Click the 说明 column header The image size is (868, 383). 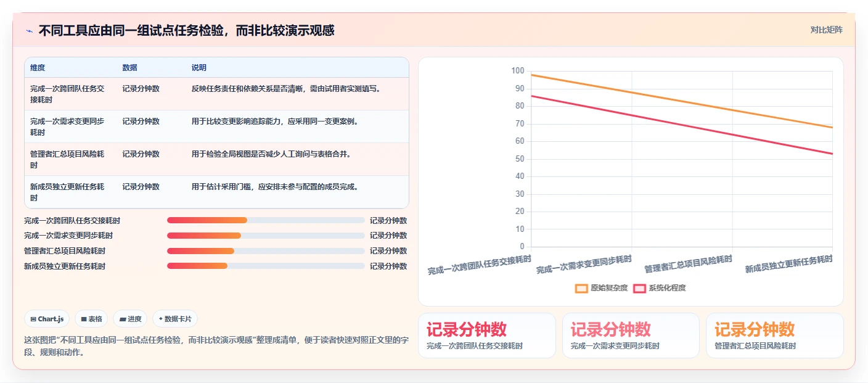(x=199, y=67)
